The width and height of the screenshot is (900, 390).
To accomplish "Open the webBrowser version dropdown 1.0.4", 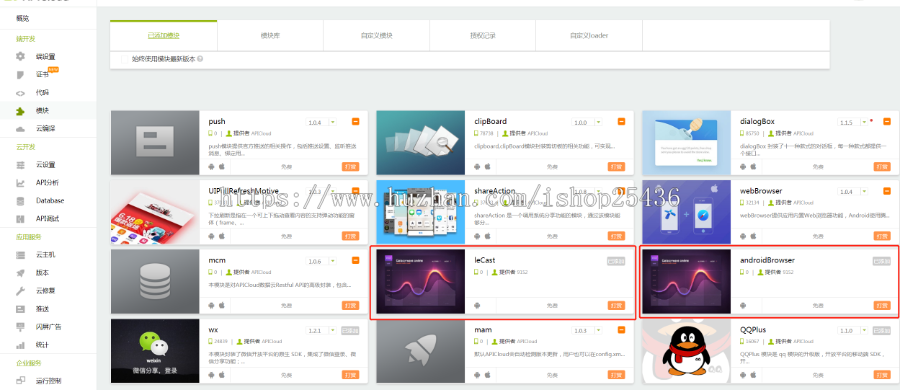I will (852, 192).
